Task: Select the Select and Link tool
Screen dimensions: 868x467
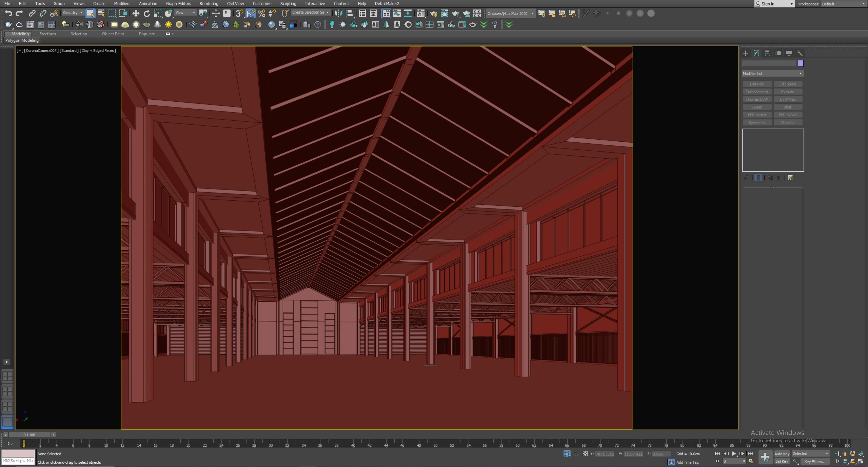Action: pos(32,14)
